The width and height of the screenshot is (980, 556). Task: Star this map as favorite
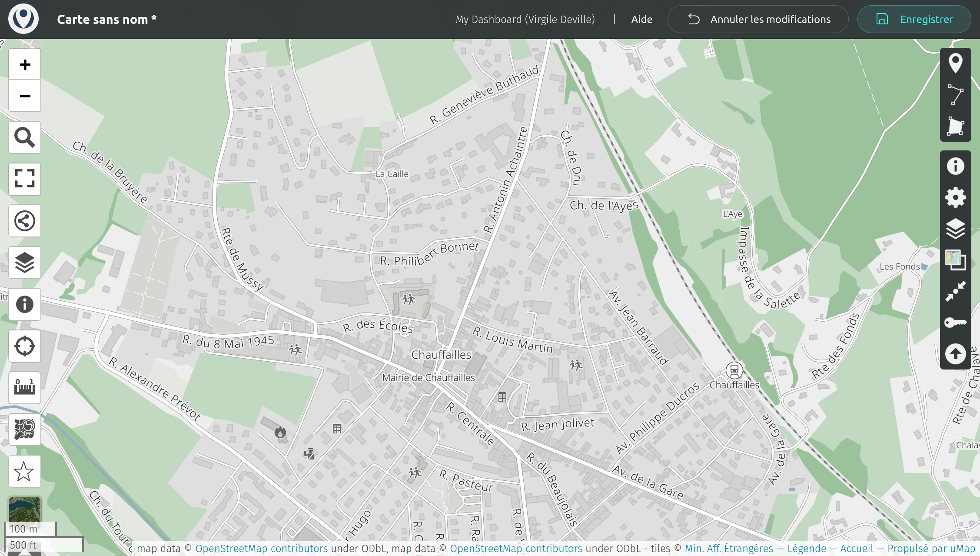[x=25, y=471]
